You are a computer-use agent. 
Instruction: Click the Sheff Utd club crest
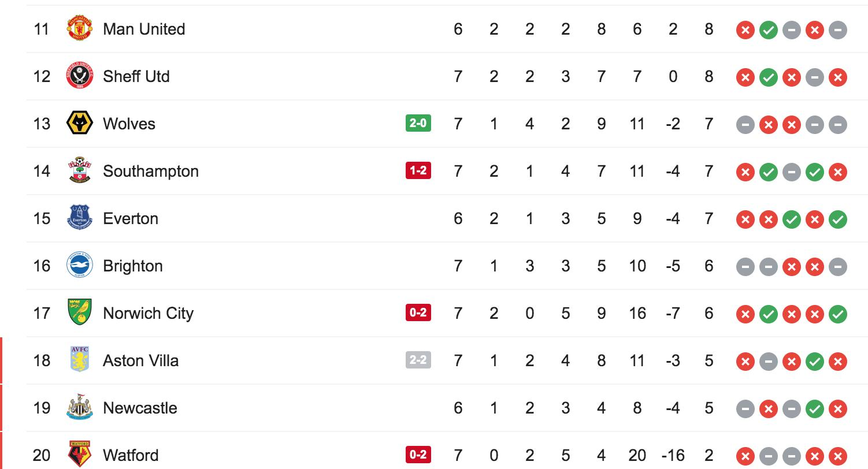[x=80, y=76]
